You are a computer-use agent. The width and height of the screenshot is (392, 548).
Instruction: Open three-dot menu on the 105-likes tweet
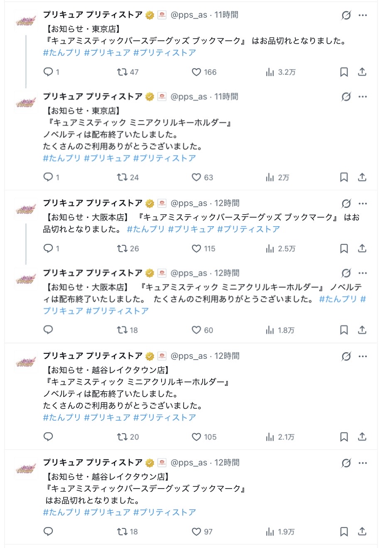(x=363, y=356)
